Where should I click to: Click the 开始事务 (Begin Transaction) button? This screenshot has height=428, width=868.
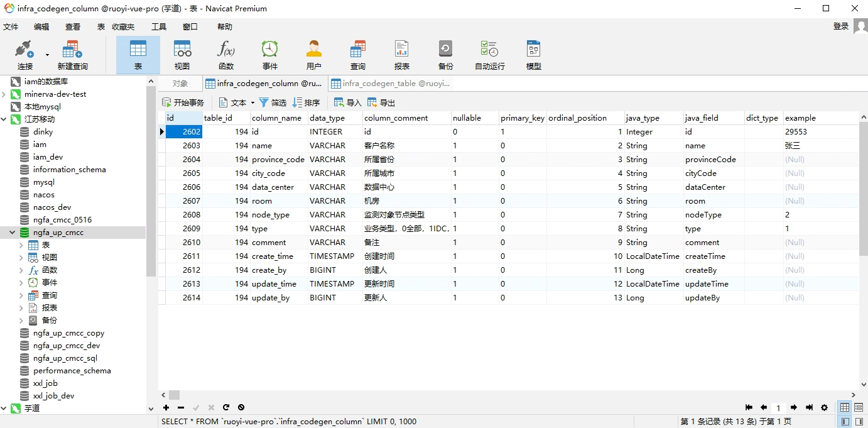pos(183,102)
